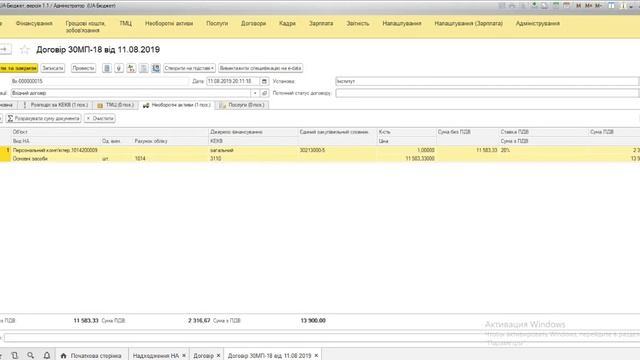Select the M calculator memory icon in the title bar
640x360 pixels.
[x=578, y=6]
